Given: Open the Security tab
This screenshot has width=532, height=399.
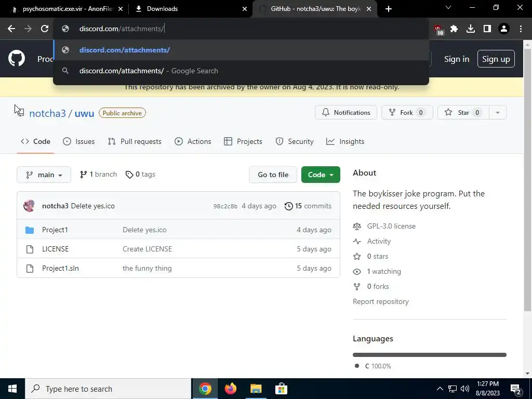Looking at the screenshot, I should click(295, 141).
